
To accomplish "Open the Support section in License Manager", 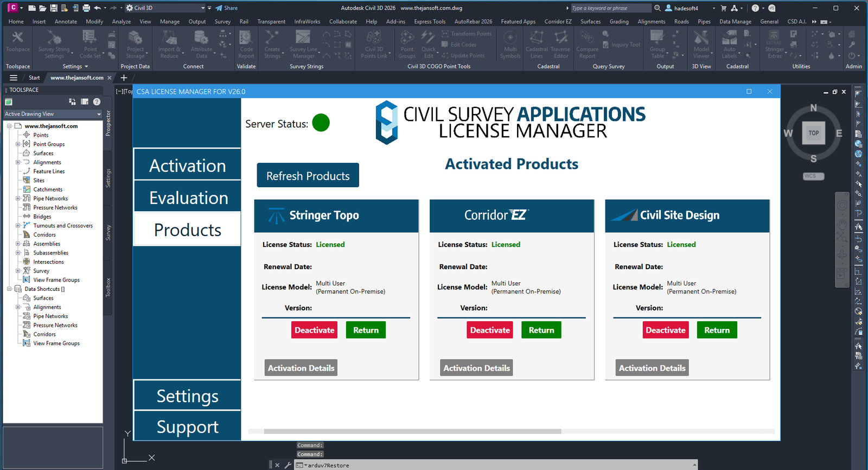I will coord(187,427).
